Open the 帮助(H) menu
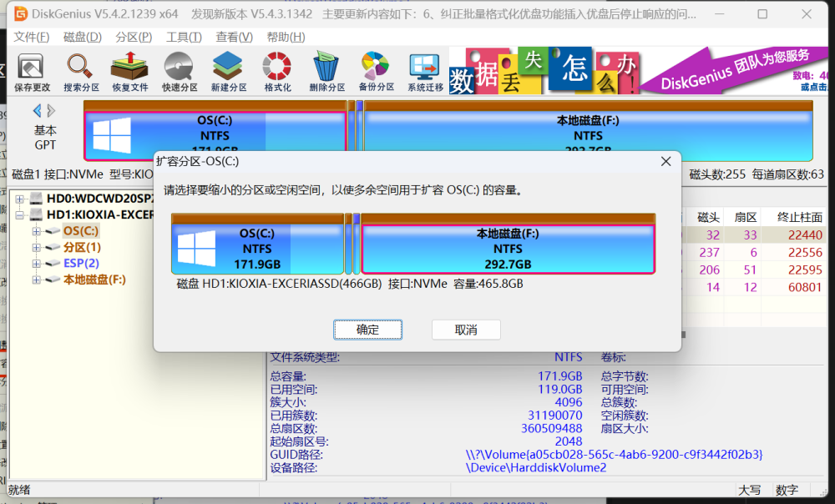This screenshot has width=835, height=504. tap(286, 38)
